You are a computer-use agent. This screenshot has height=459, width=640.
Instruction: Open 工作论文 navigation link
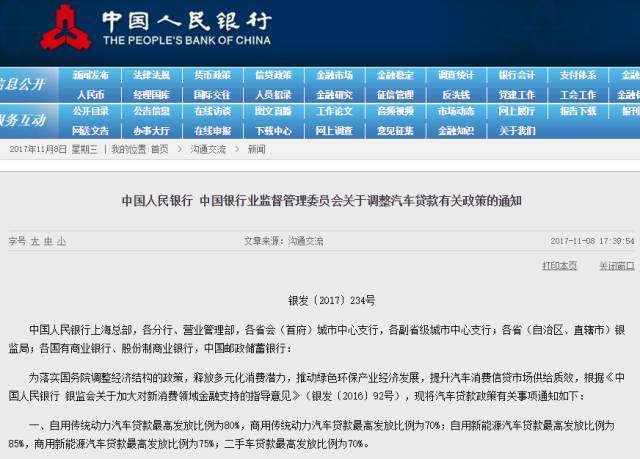(334, 111)
